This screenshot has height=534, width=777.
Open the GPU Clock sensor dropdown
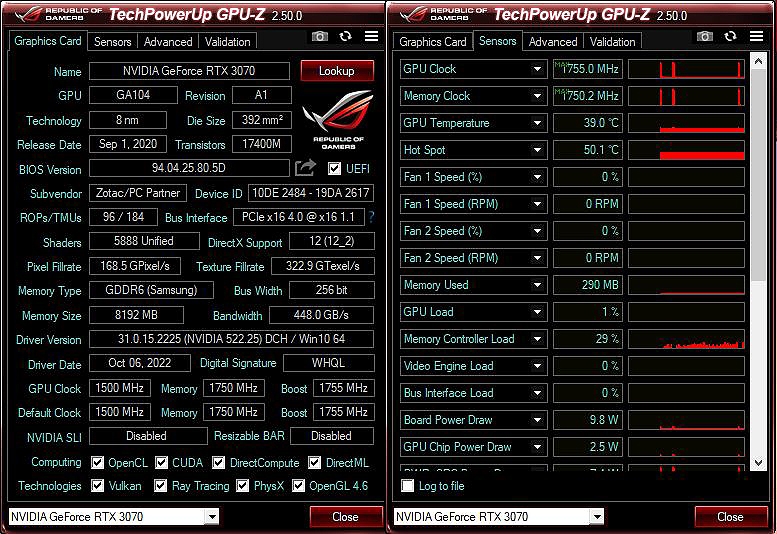point(537,69)
